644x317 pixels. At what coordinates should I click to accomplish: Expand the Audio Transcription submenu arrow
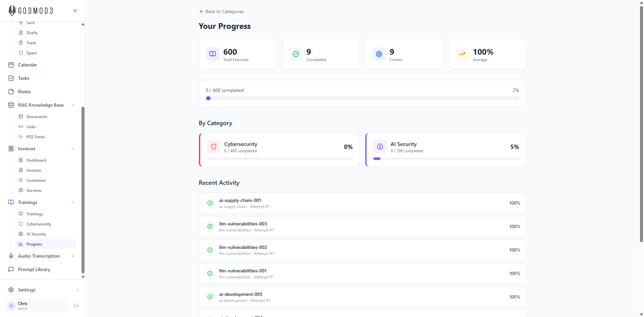click(73, 256)
